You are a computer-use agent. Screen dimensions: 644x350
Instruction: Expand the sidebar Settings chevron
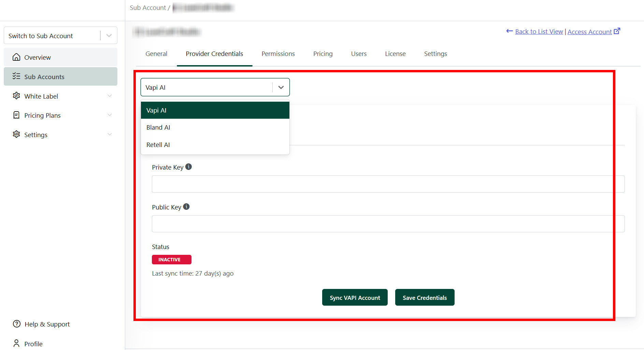tap(110, 134)
